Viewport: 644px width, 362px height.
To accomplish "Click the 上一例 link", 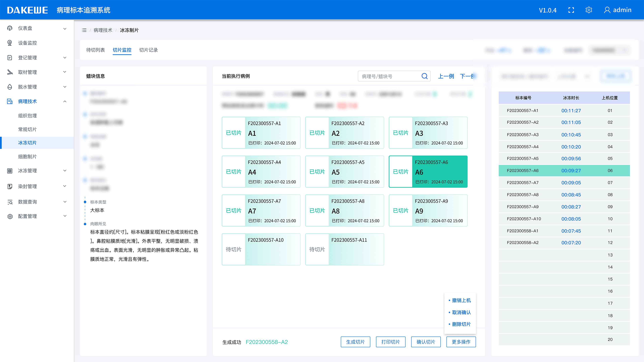I will pos(446,76).
